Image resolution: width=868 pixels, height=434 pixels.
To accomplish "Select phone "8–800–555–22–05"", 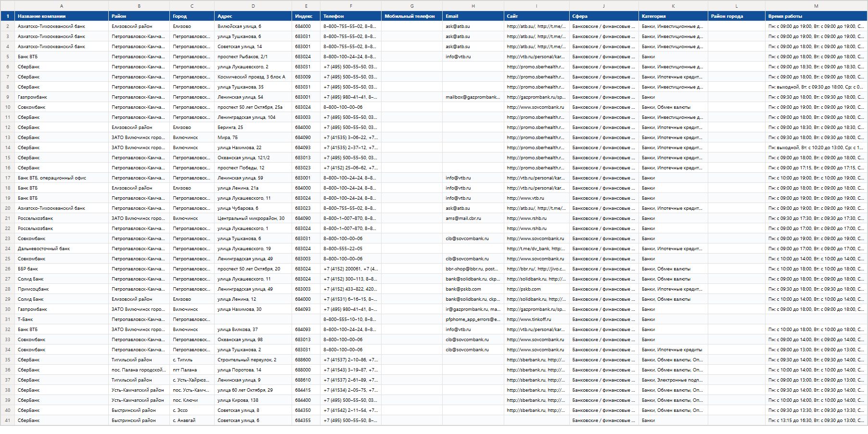I will pos(351,249).
